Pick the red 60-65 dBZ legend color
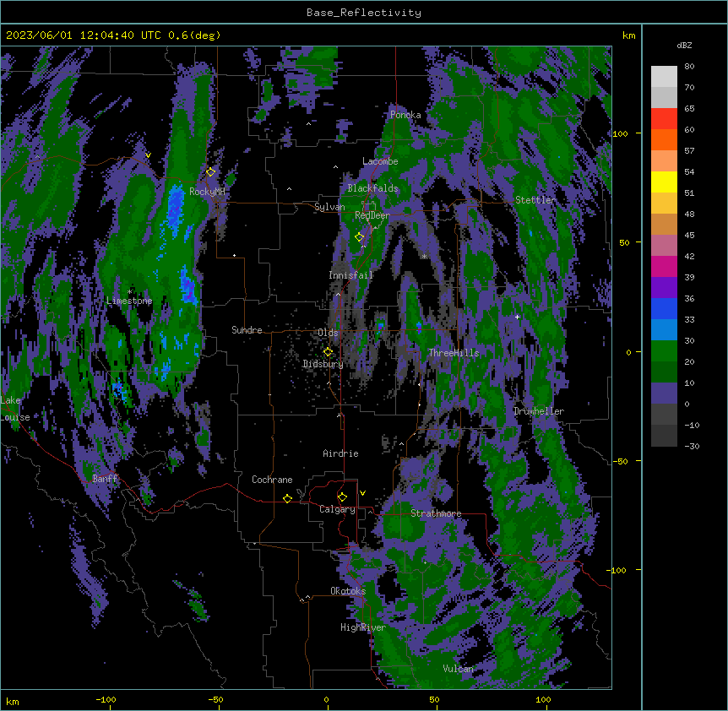This screenshot has height=711, width=728. tap(664, 119)
